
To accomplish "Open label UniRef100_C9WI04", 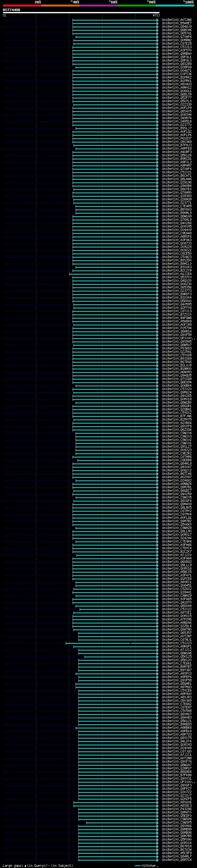I will [177, 433].
